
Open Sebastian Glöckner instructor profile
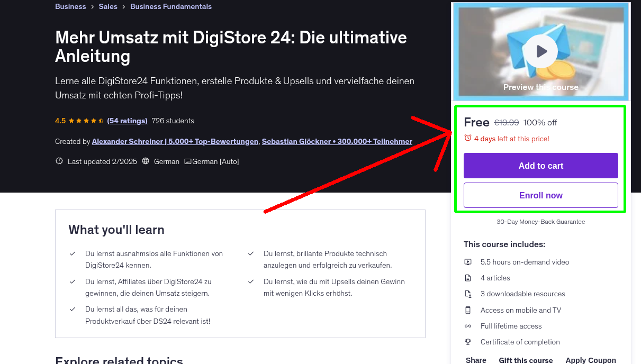click(337, 141)
